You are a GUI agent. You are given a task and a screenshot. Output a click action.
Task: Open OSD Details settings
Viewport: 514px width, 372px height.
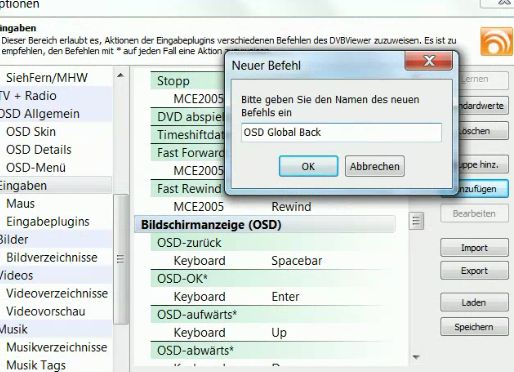pos(39,150)
